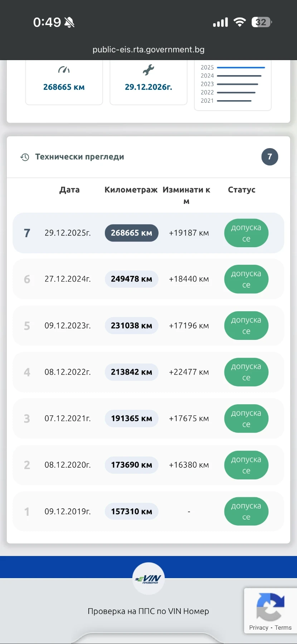
Task: Click the Дата column header
Action: (69, 190)
